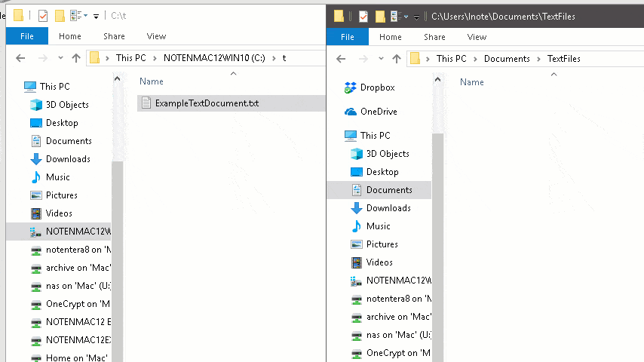Switch to View tab in right window
Screen dimensions: 644x362
[477, 37]
